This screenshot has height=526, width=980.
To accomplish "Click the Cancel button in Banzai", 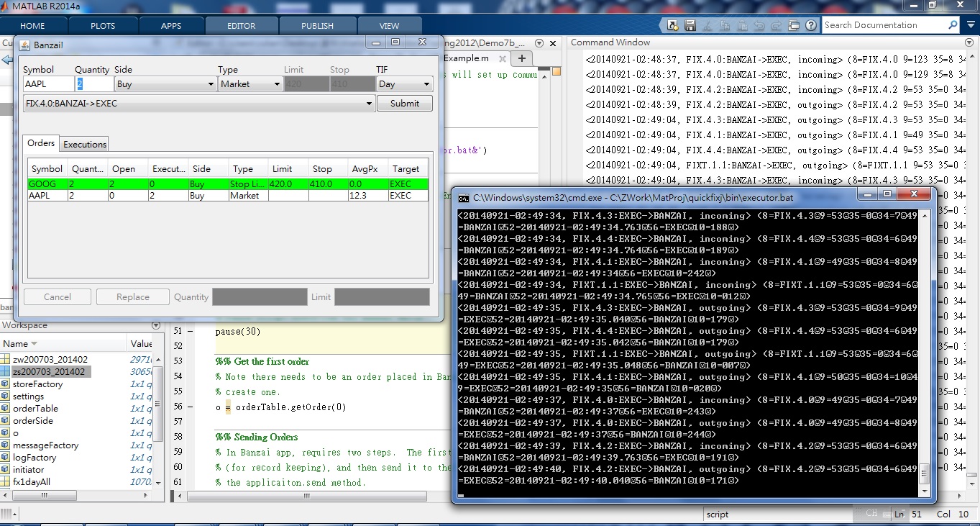I will pos(58,296).
